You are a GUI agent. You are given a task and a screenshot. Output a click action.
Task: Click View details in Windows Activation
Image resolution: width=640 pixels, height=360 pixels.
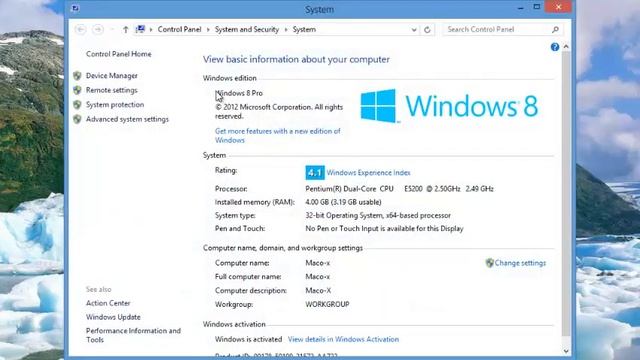point(343,339)
